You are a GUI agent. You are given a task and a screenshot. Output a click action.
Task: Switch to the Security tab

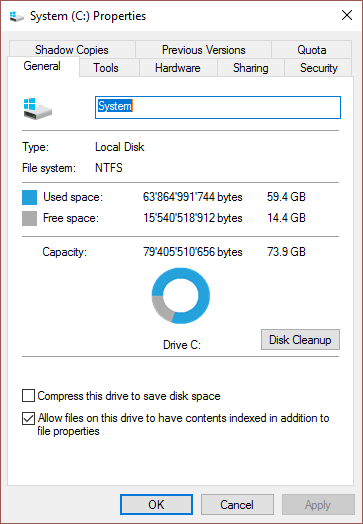tap(318, 68)
